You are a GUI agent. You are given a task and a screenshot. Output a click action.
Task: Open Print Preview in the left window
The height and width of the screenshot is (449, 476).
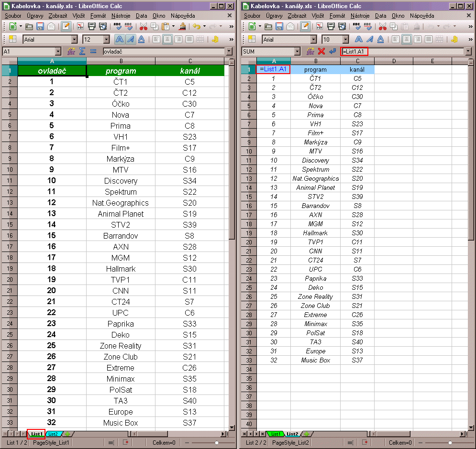[x=103, y=27]
